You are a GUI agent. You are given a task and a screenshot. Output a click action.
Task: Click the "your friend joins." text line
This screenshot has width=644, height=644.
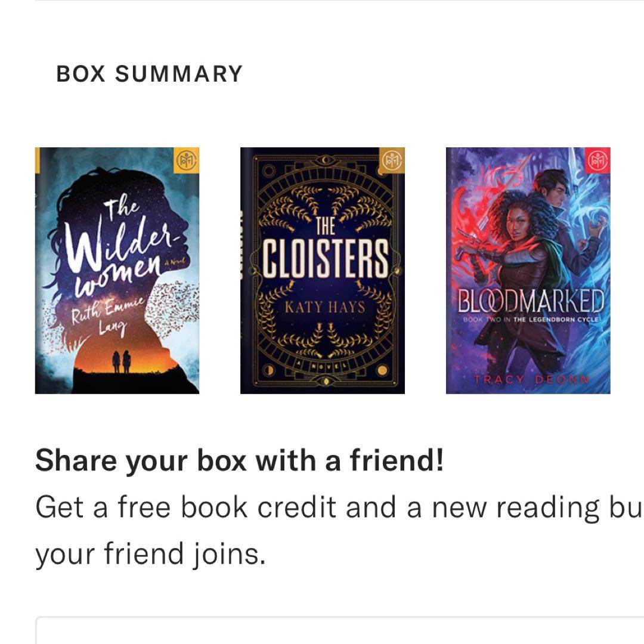(150, 555)
